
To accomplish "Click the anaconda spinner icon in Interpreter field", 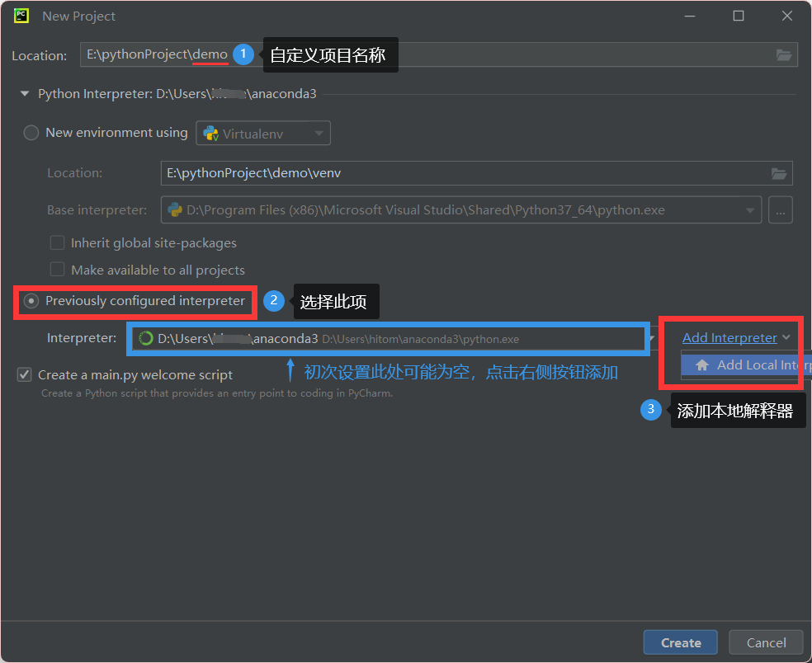I will pos(146,338).
